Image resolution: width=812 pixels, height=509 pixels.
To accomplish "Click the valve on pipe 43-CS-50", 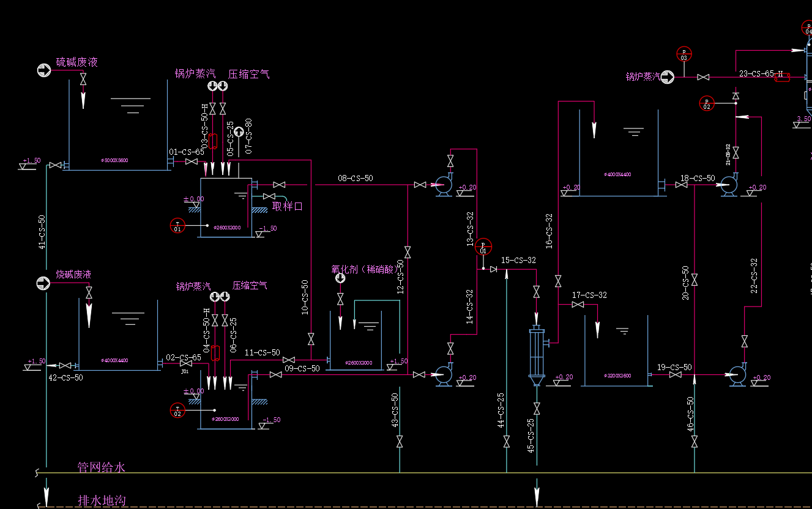I will [x=400, y=441].
